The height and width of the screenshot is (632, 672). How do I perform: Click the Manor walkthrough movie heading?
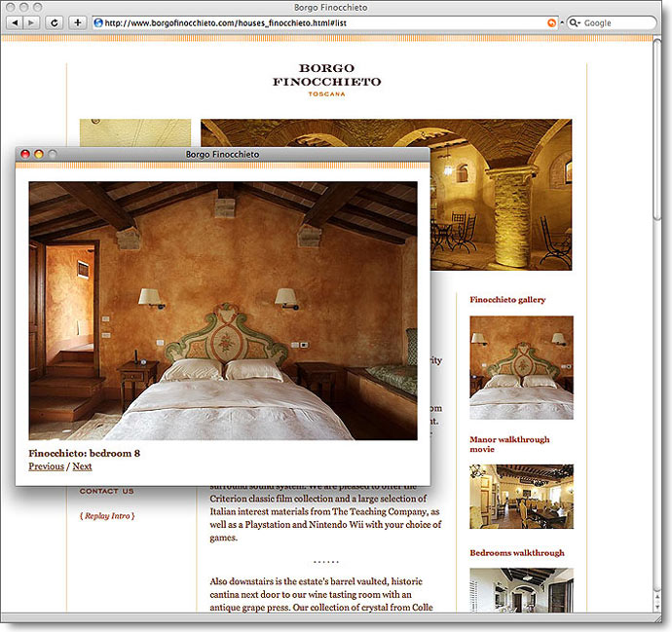coord(509,444)
